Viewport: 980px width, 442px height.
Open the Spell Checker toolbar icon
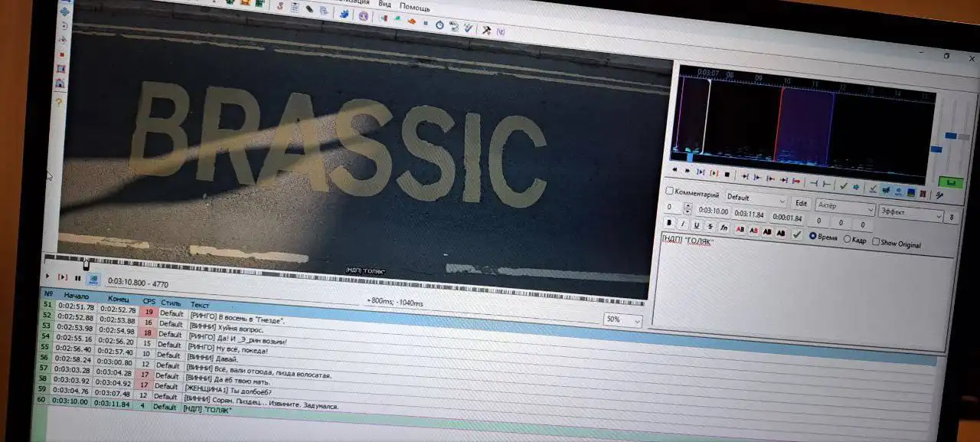click(x=468, y=28)
